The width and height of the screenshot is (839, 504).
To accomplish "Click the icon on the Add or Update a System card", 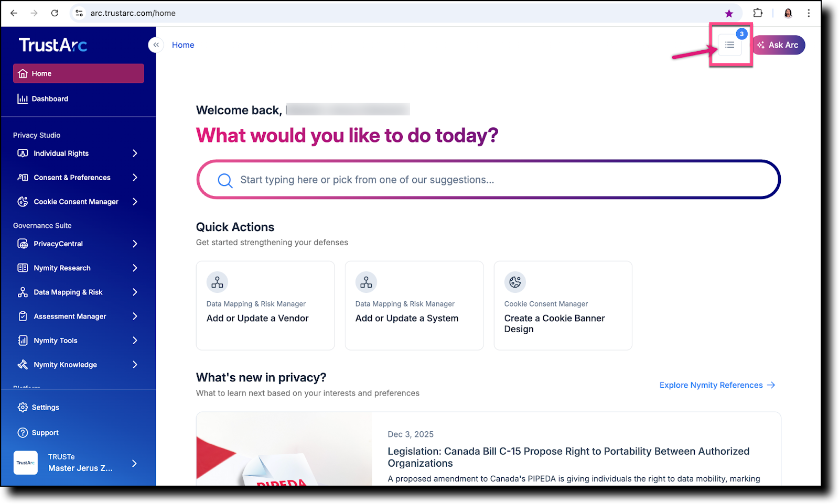I will click(366, 282).
